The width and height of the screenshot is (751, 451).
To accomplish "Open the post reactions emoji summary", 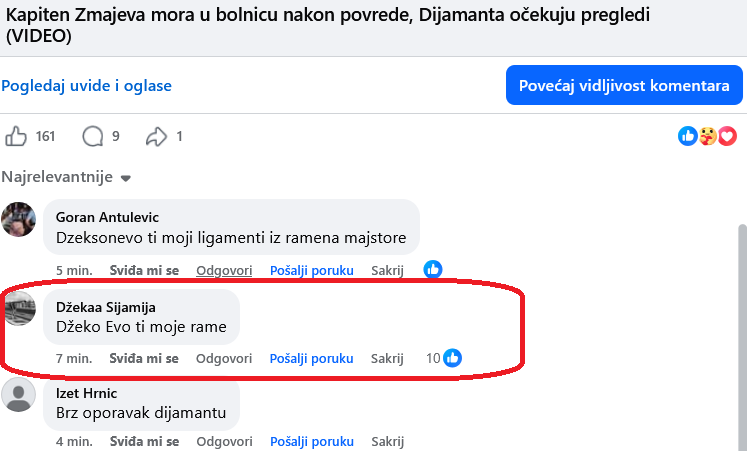I will [x=707, y=136].
